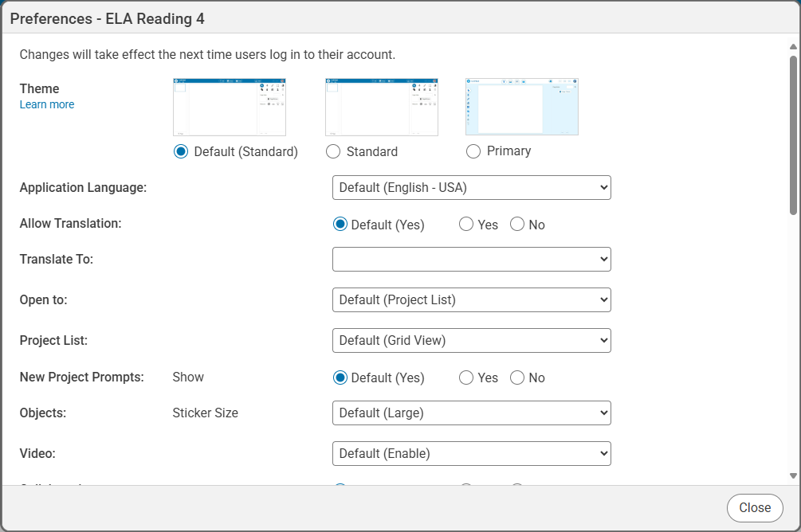Expand the Open to dropdown
801x532 pixels.
click(471, 299)
